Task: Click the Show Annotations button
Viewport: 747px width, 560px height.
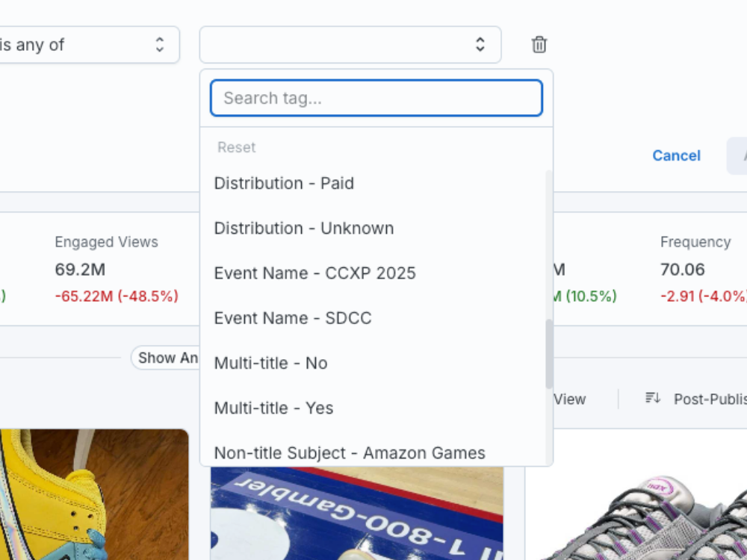Action: point(165,358)
